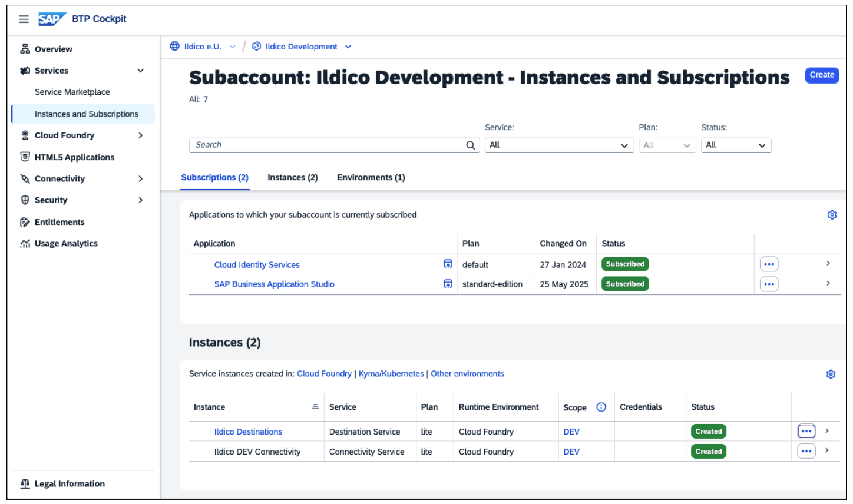Open the Service filter dropdown
The height and width of the screenshot is (504, 853).
558,145
